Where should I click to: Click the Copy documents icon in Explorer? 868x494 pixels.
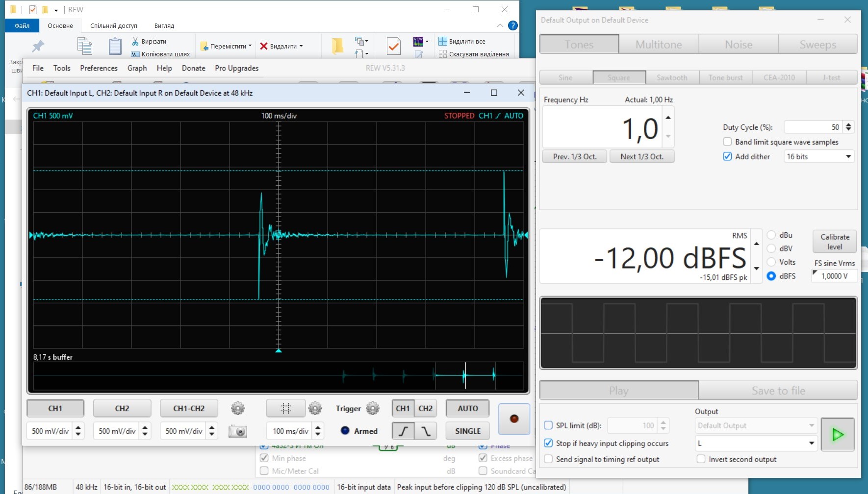click(85, 46)
